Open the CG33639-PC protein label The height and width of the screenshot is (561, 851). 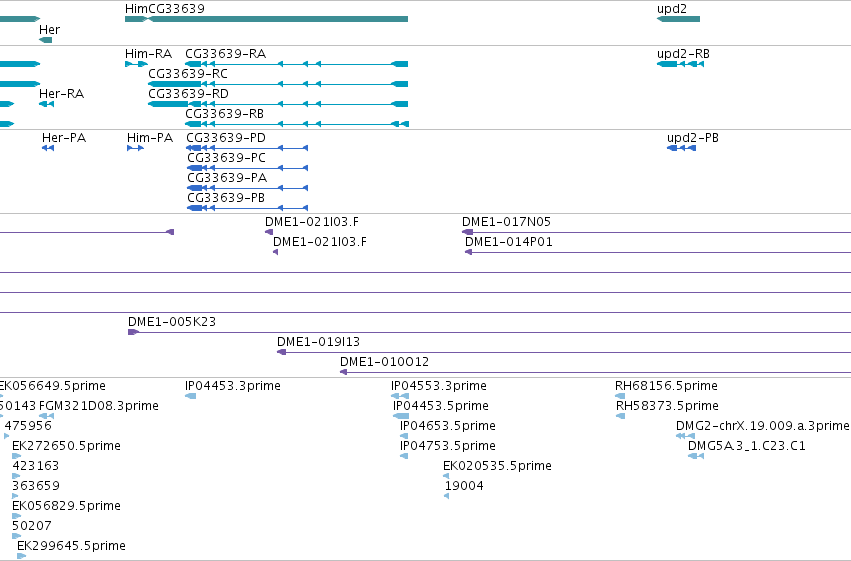pos(226,158)
